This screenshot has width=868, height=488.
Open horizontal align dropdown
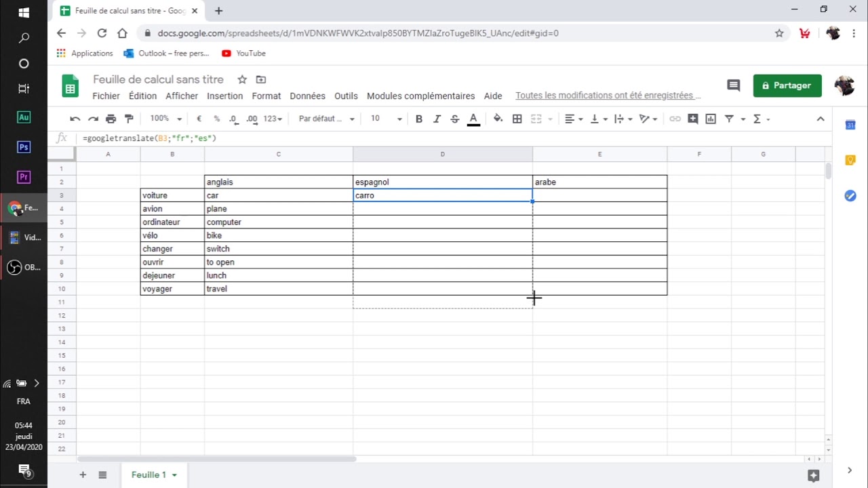[x=574, y=119]
